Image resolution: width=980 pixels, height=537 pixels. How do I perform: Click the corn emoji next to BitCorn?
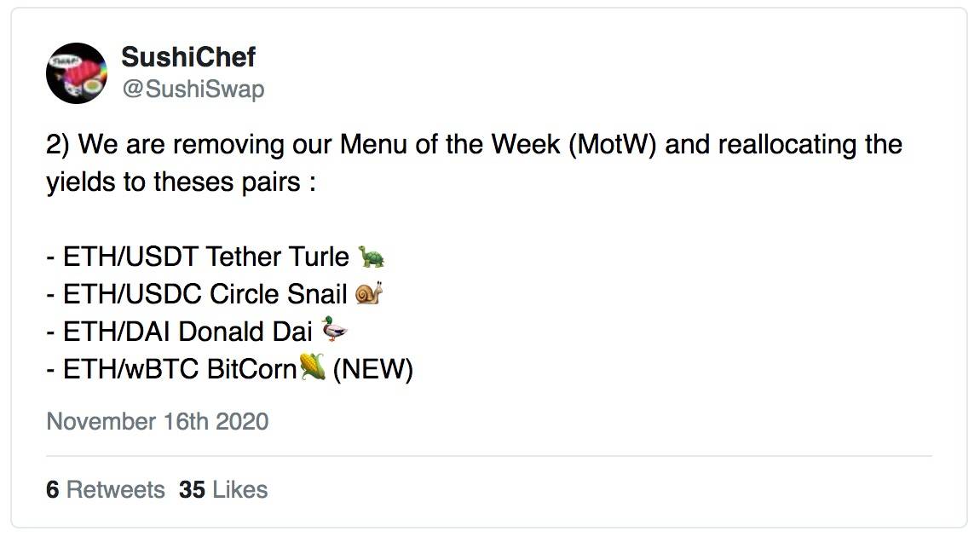click(313, 369)
